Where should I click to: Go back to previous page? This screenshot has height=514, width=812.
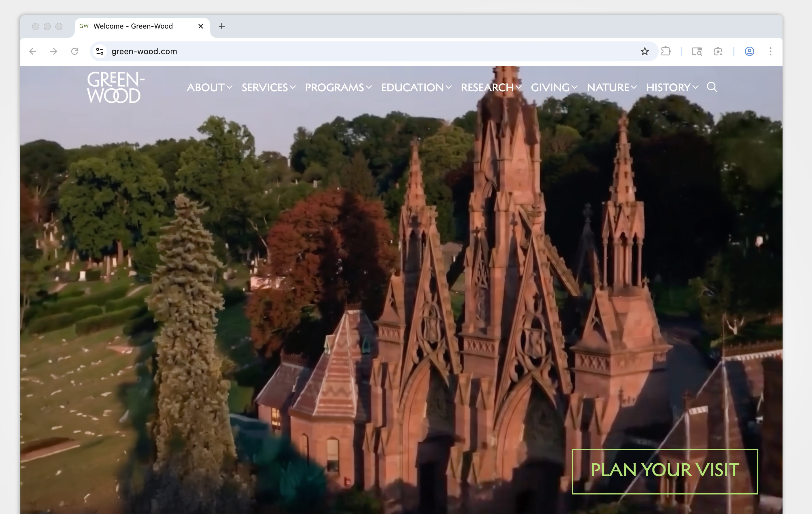click(x=33, y=51)
